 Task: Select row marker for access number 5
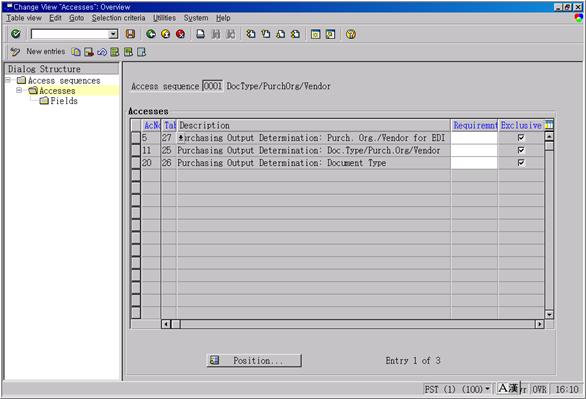136,138
